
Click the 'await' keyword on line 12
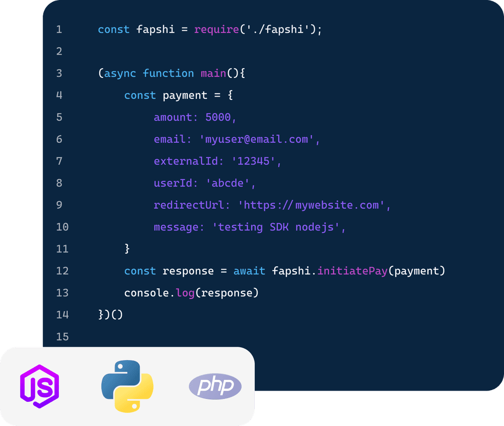click(249, 271)
